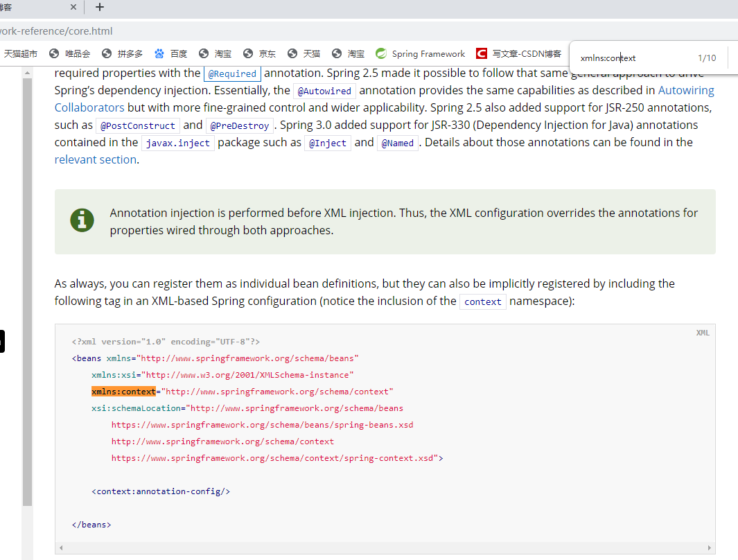Click the closing </beans> tag
The width and height of the screenshot is (738, 560).
coord(91,525)
